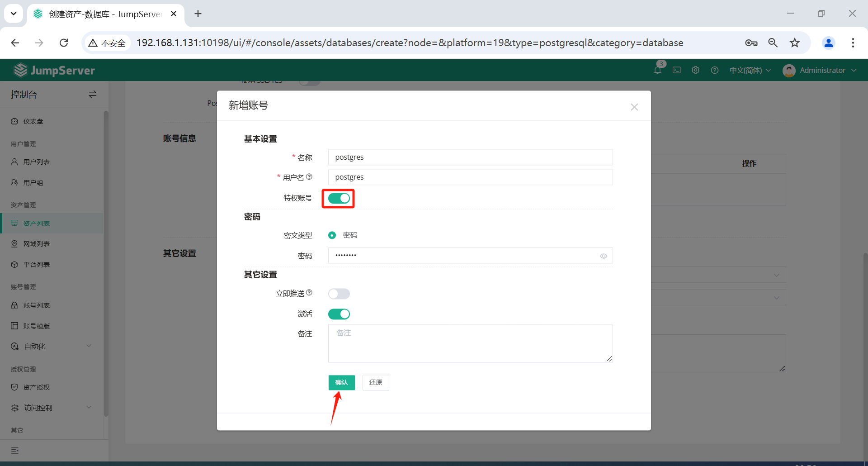
Task: Open the 资产授权 menu item
Action: 52,387
